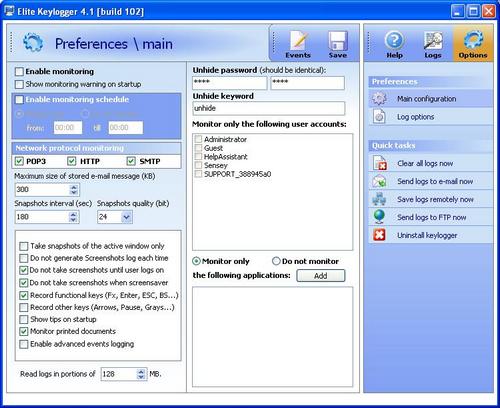Check Take snapshots of the active window only
Viewport: 500px width, 408px height.
click(x=24, y=246)
